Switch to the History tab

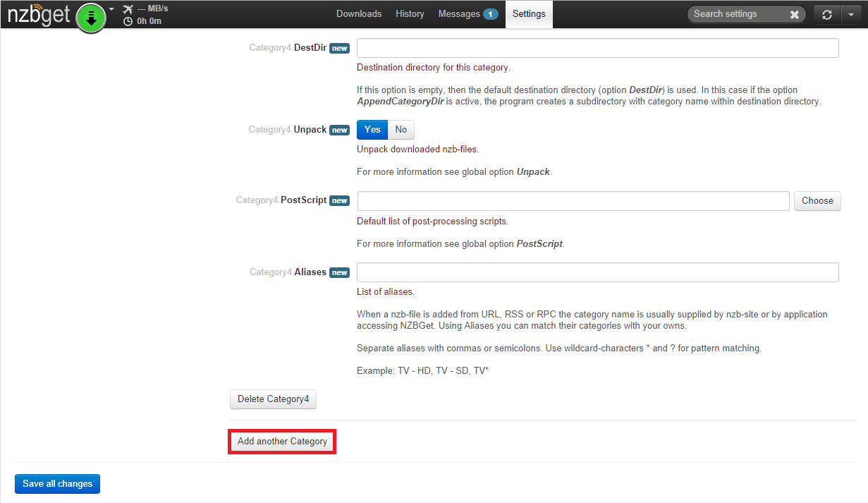pyautogui.click(x=410, y=14)
